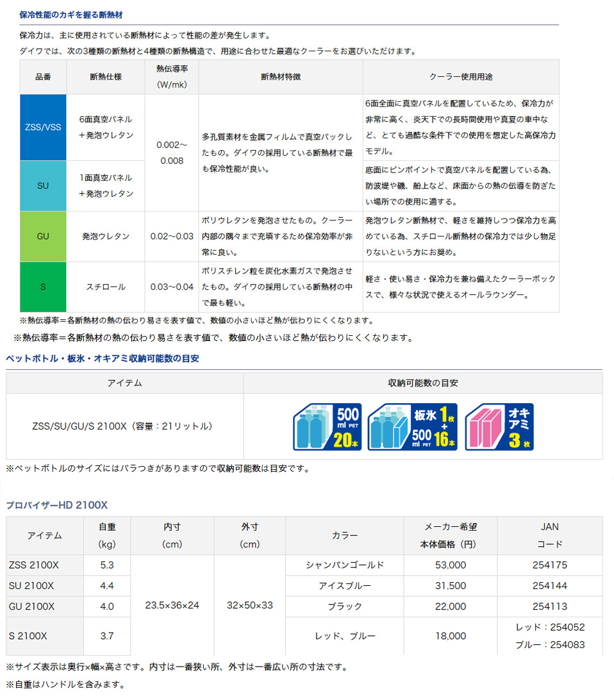This screenshot has height=700, width=614.
Task: Click the 3.7 weight value
Action: [107, 636]
